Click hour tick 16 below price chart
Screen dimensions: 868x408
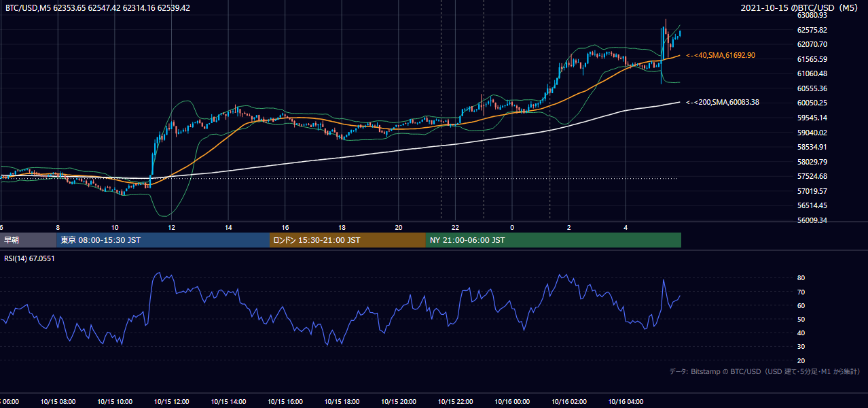point(285,227)
